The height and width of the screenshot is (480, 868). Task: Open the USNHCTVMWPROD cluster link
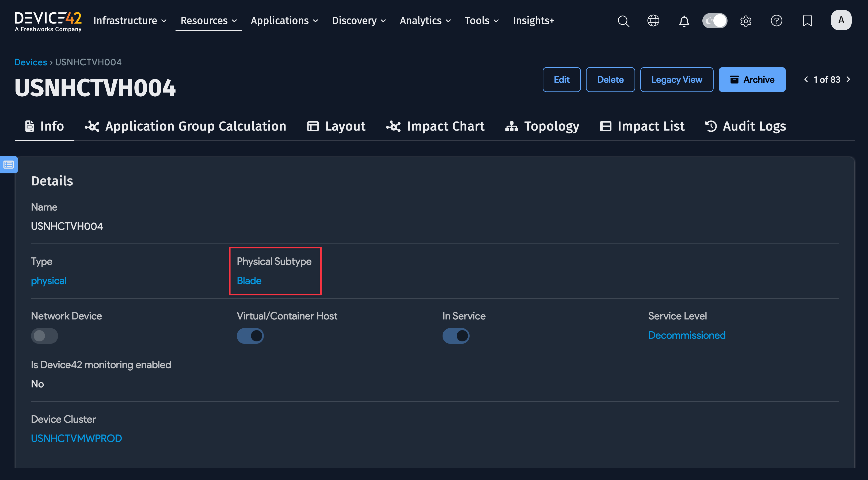click(x=77, y=438)
